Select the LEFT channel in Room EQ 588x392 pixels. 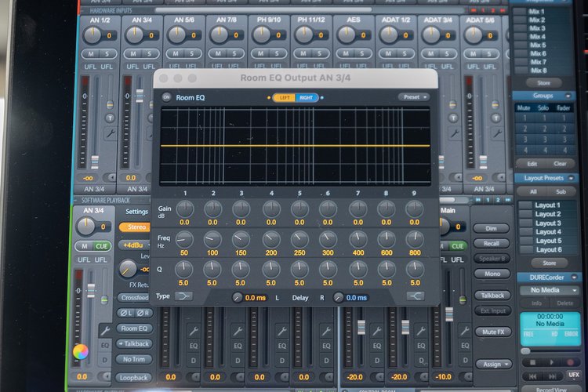click(285, 97)
